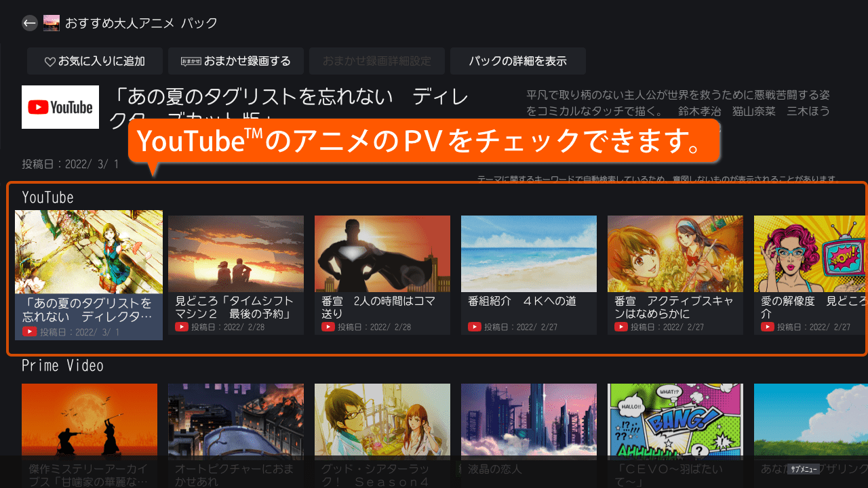
Task: Click the pack thumbnail icon beside the title
Action: (x=52, y=23)
